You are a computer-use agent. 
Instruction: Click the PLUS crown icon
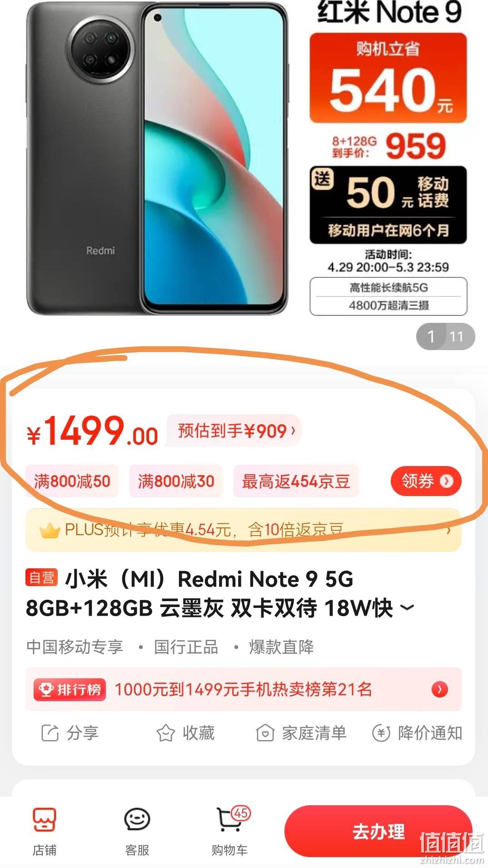coord(50,530)
